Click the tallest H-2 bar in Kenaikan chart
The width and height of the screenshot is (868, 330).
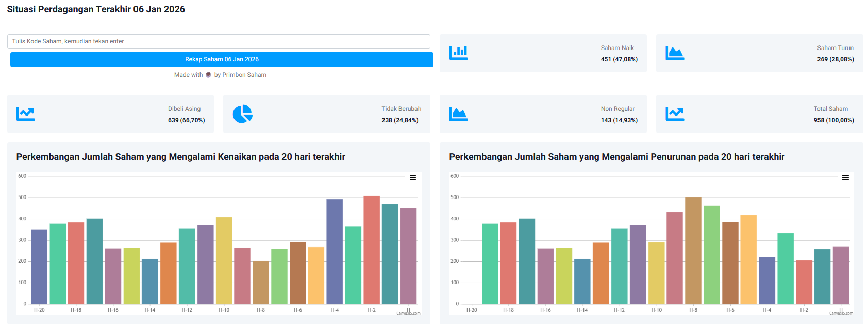point(372,250)
